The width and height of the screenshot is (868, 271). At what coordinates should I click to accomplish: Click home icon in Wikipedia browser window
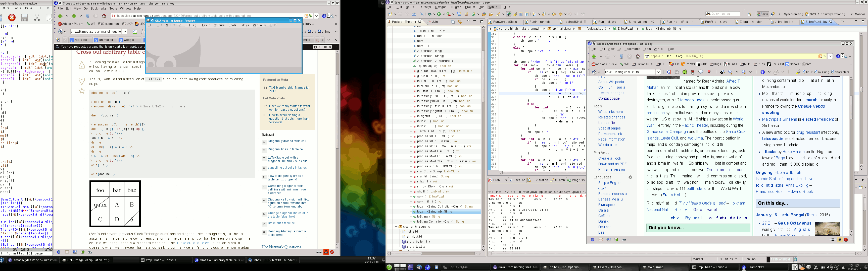pyautogui.click(x=638, y=56)
